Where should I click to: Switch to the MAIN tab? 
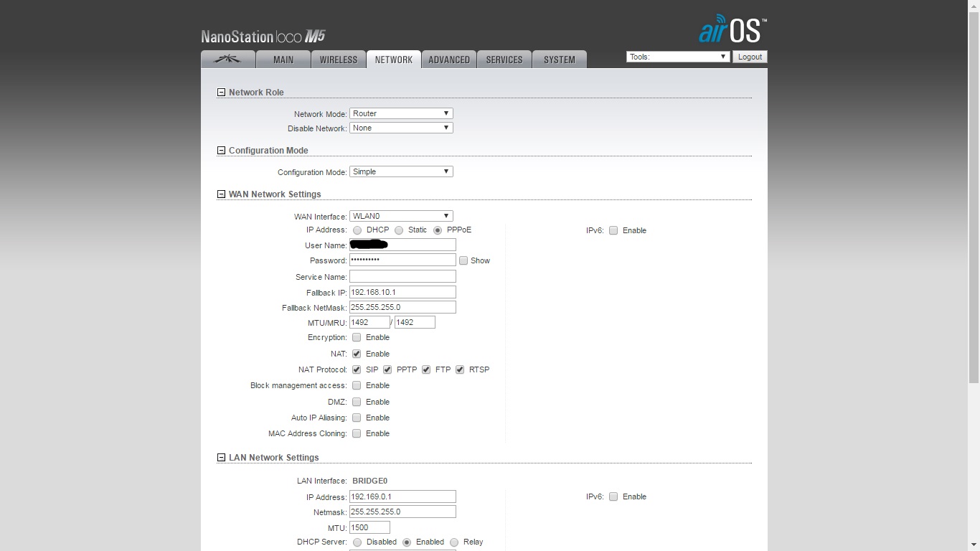click(x=283, y=60)
